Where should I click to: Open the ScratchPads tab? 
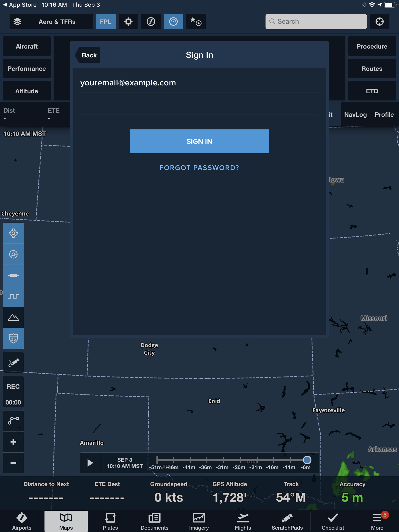(287, 521)
